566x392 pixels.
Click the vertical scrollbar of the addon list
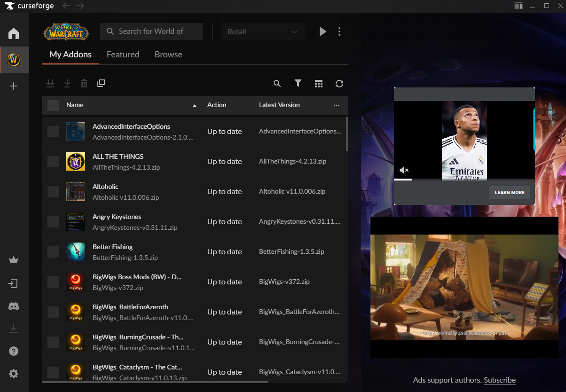(347, 133)
